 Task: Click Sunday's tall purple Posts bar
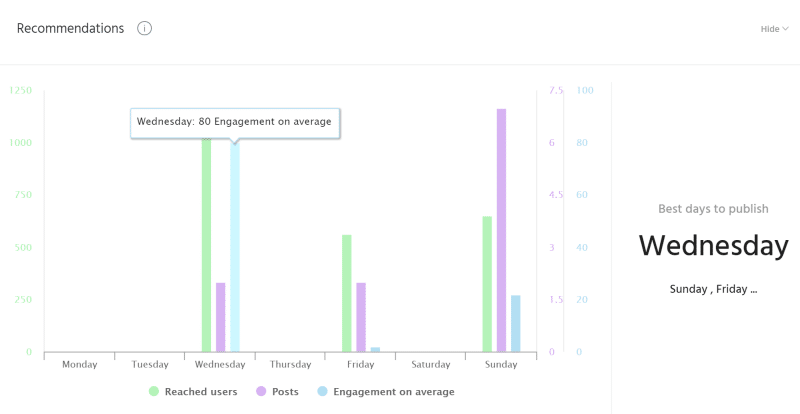pyautogui.click(x=501, y=230)
